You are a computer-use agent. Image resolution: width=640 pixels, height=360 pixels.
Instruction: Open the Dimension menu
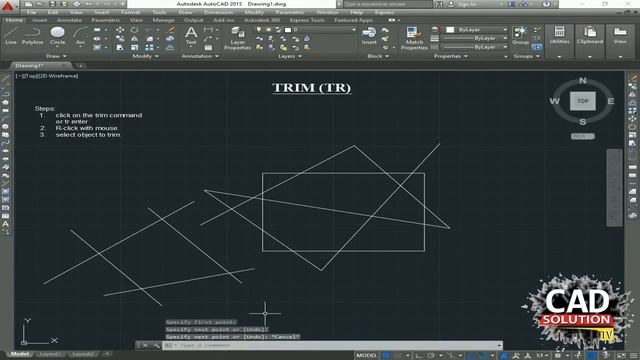tap(218, 12)
